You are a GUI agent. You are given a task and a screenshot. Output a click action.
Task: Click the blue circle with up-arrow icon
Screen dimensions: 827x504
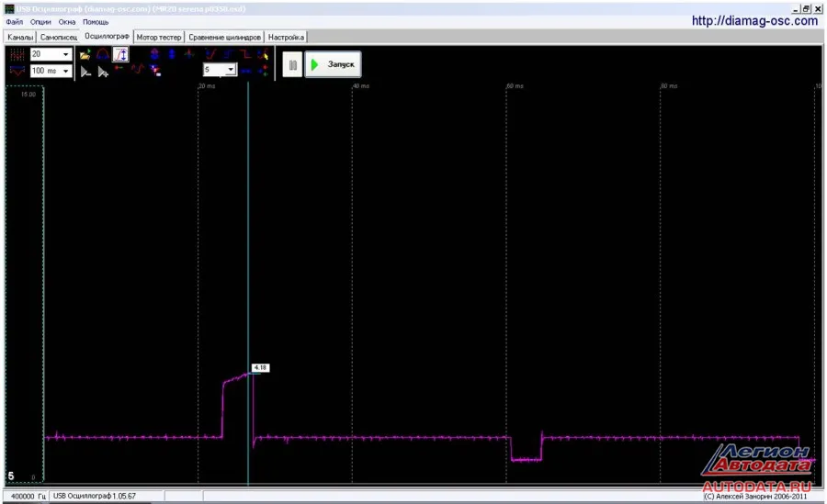click(x=154, y=54)
